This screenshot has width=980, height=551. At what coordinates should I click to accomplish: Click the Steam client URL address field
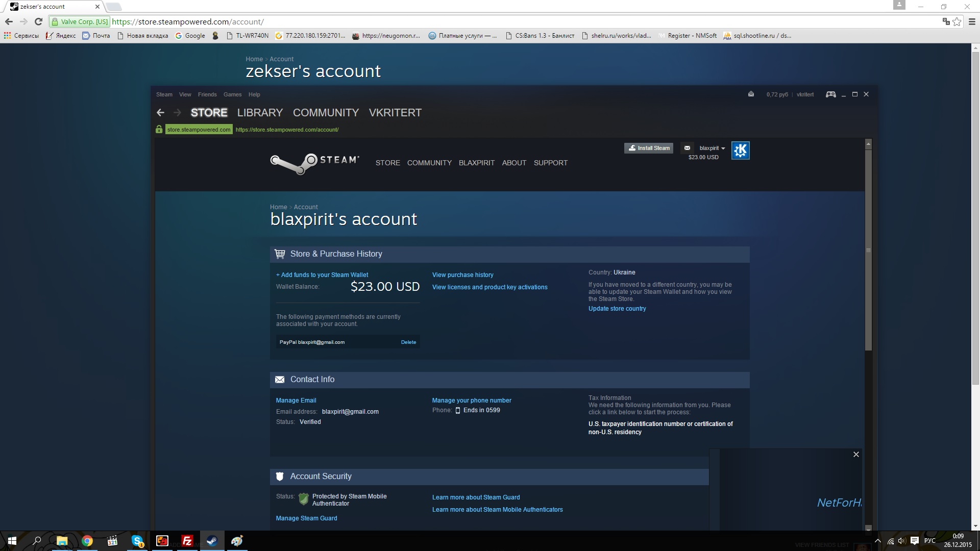coord(287,130)
